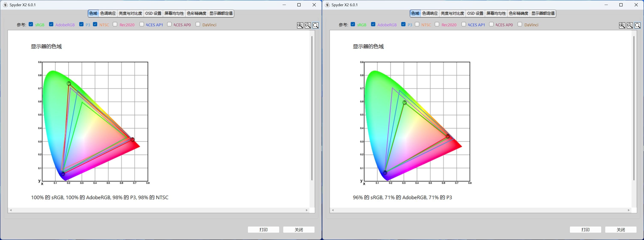Click vertical scrollbar in right window
644x240 pixels.
point(634,108)
